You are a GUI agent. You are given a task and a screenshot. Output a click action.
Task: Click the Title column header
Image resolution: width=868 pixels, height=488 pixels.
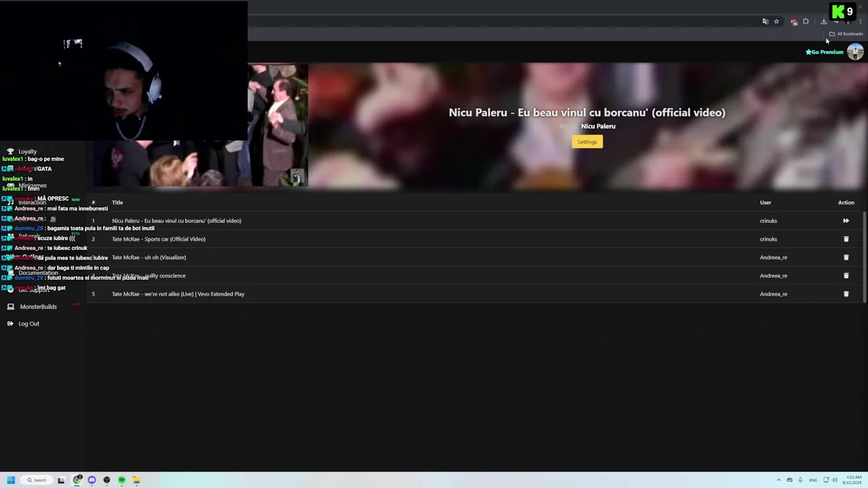117,203
